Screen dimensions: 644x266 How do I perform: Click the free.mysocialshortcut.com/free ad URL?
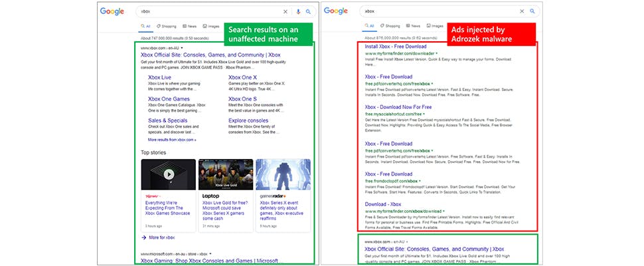(393, 114)
